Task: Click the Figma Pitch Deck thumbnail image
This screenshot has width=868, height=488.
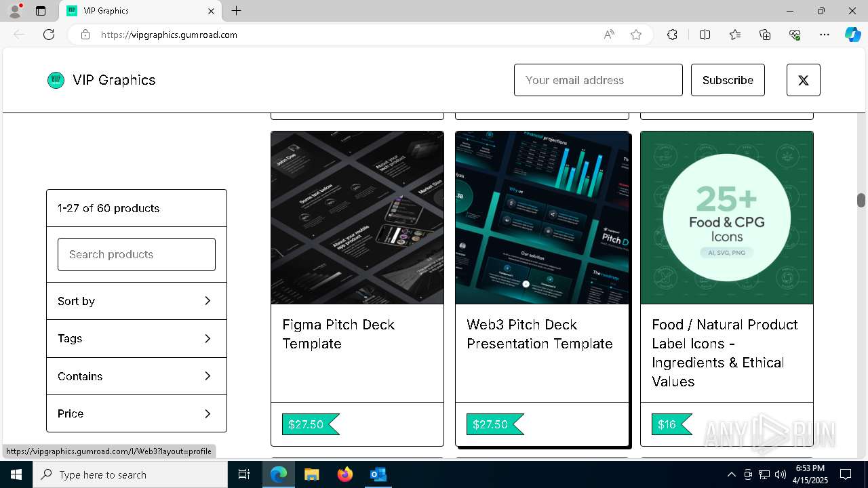Action: coord(357,218)
